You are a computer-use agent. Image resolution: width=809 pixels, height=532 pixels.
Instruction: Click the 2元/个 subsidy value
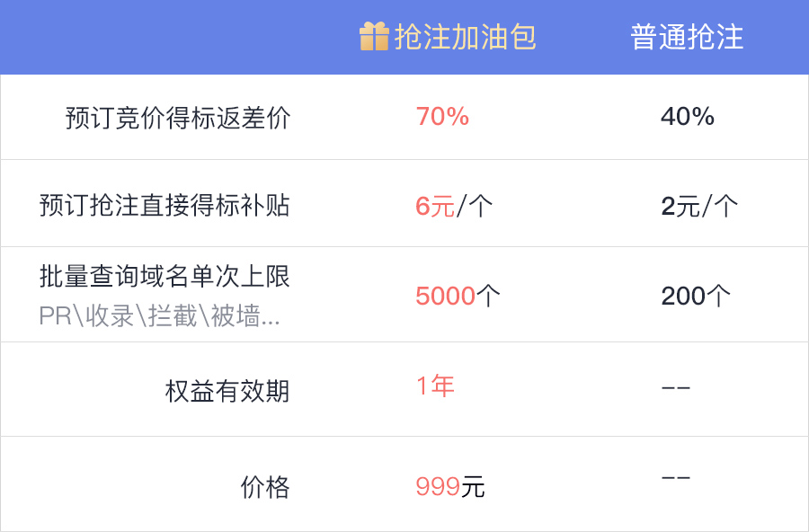pos(699,206)
